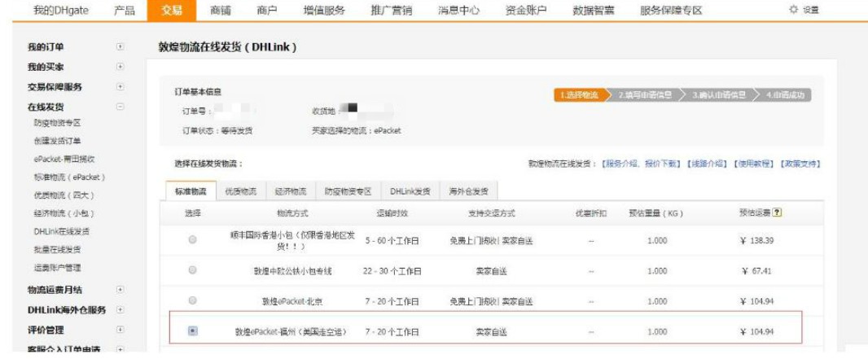Switch to 标准物流 tab

coord(191,191)
